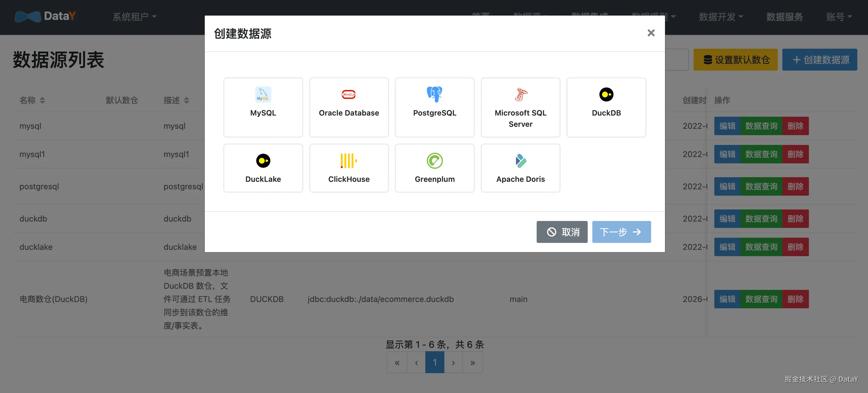Viewport: 868px width, 393px height.
Task: Click 编辑 for the postgresql row
Action: click(x=727, y=187)
